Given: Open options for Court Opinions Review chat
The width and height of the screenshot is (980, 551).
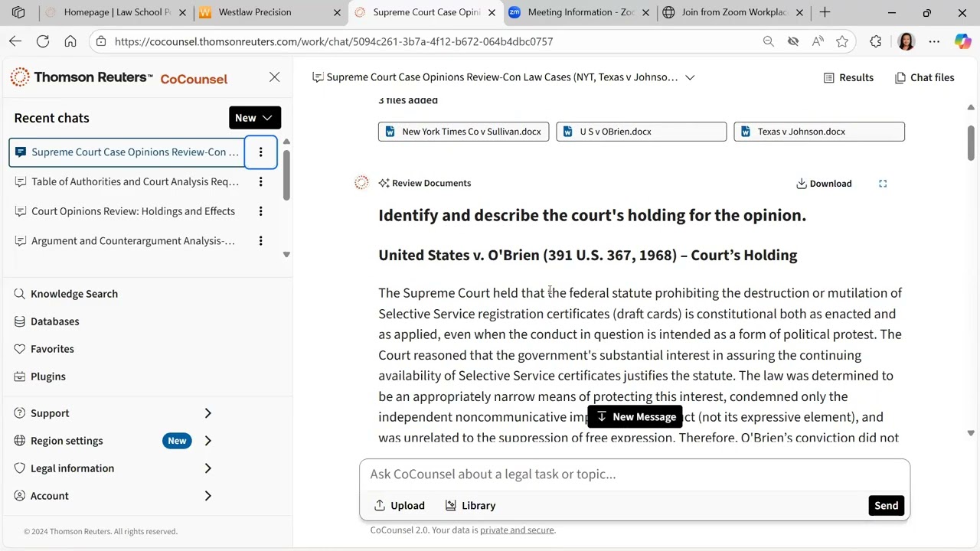Looking at the screenshot, I should 260,211.
